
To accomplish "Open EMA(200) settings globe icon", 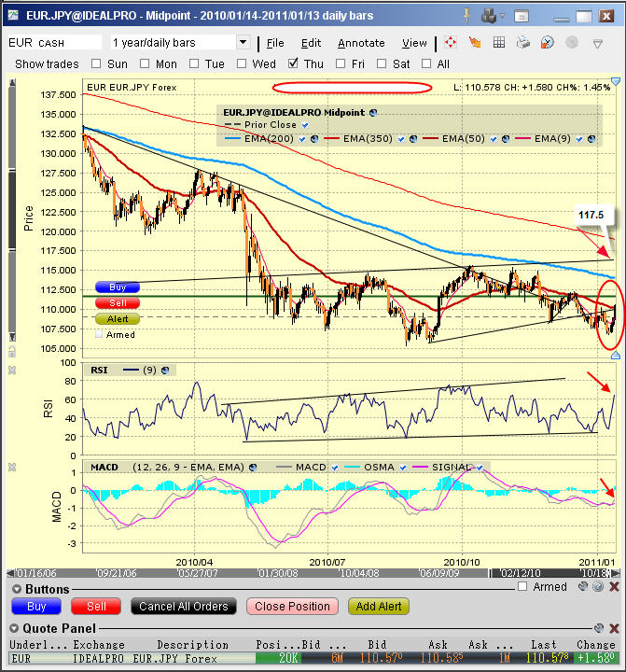I will (314, 139).
